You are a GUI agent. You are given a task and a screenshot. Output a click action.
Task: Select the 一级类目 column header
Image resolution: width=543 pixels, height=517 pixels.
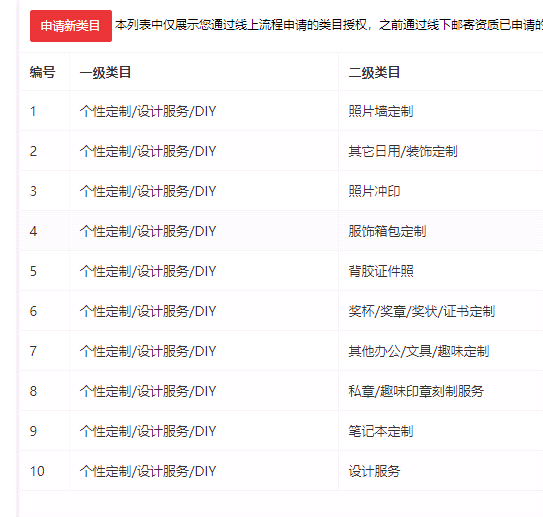(105, 72)
